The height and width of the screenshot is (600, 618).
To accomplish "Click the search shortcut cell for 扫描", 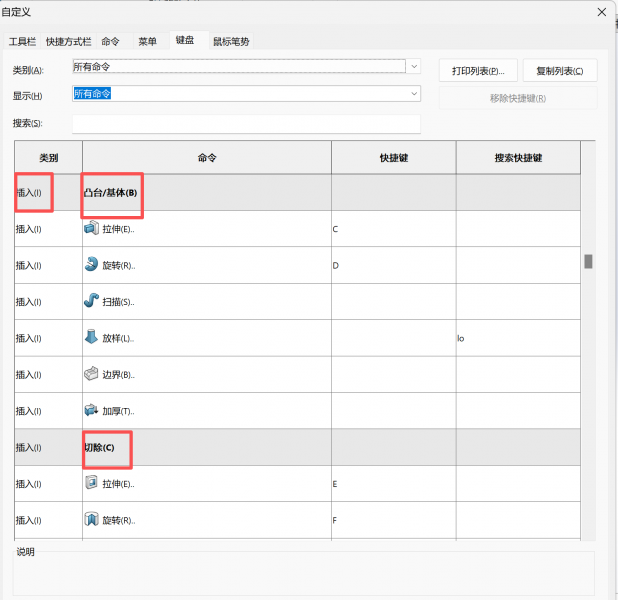I will click(x=518, y=302).
